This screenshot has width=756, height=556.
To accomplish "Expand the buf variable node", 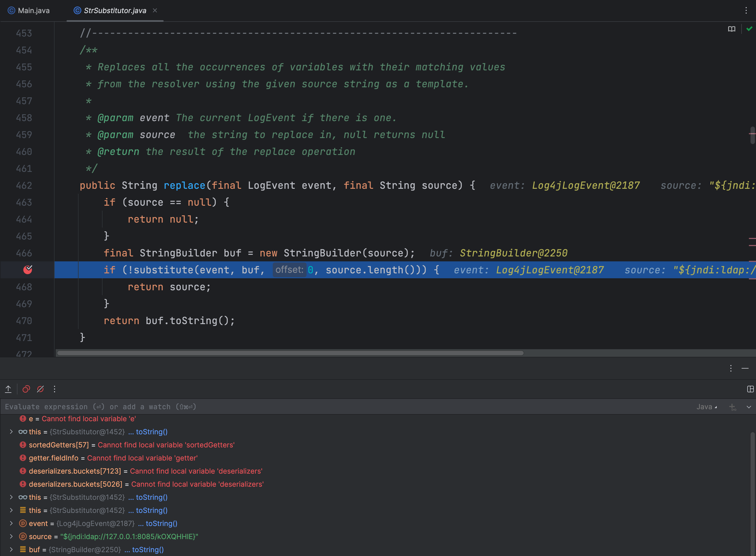I will [x=11, y=550].
